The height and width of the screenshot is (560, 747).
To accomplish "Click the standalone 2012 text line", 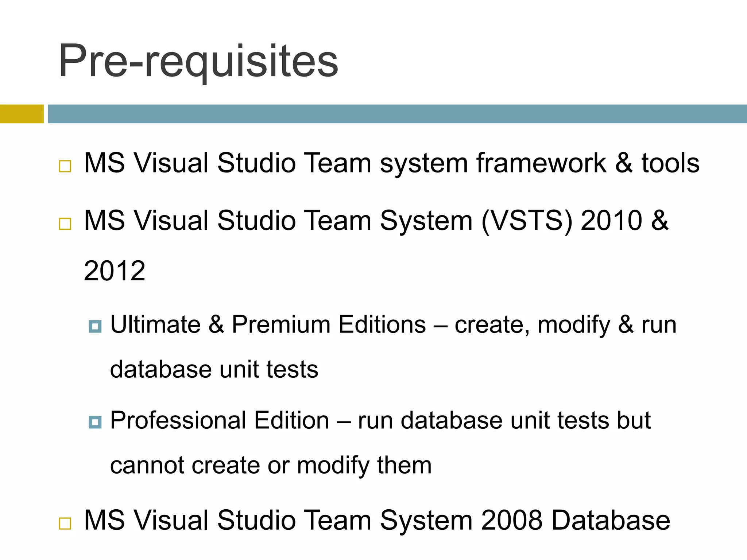I will (115, 271).
